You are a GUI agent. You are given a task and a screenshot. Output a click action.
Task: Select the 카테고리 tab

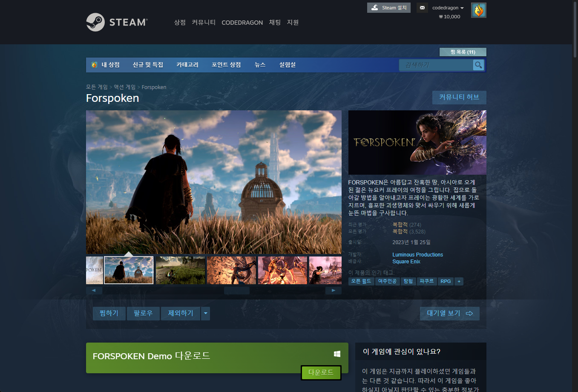(187, 65)
